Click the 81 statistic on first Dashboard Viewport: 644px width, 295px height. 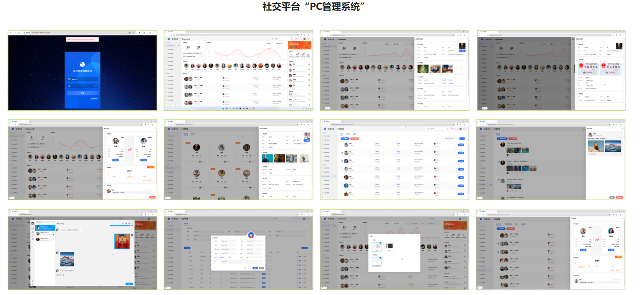[188, 47]
